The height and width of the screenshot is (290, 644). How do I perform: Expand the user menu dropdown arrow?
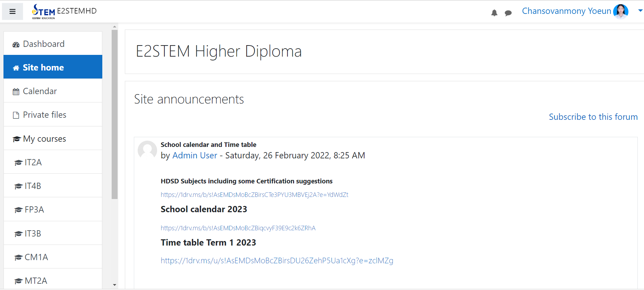tap(640, 11)
